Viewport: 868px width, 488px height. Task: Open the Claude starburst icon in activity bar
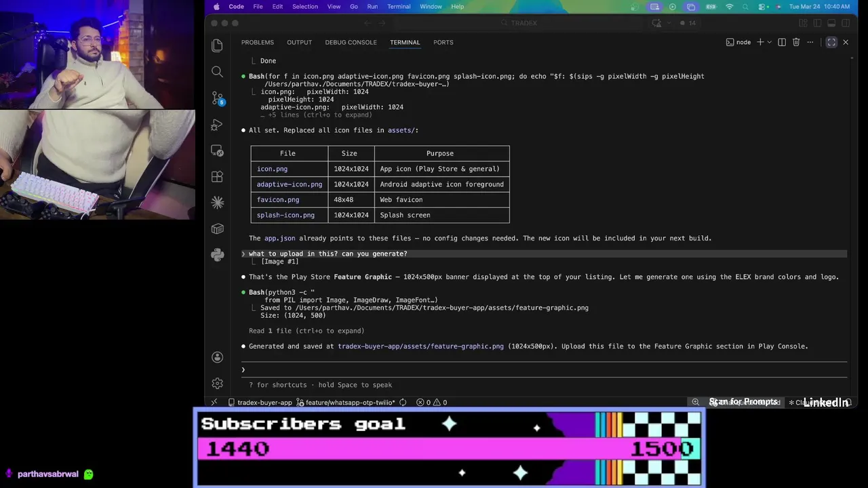click(217, 202)
